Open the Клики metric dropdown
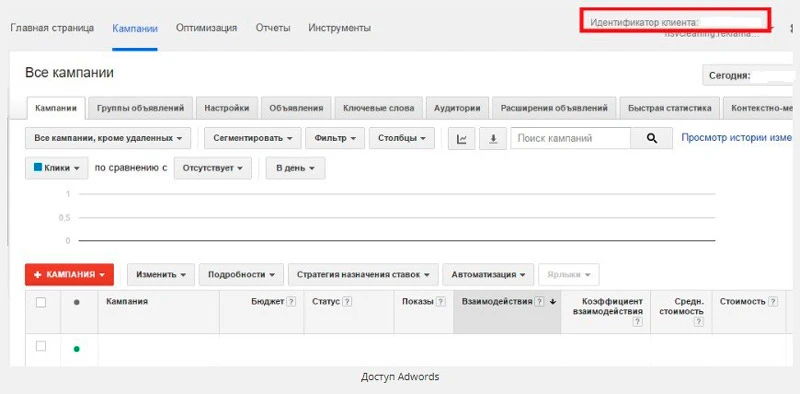The image size is (800, 394). 57,168
